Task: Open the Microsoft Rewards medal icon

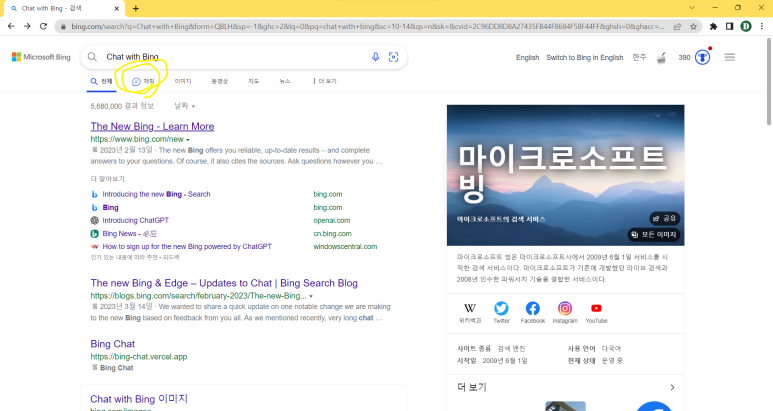Action: [703, 57]
